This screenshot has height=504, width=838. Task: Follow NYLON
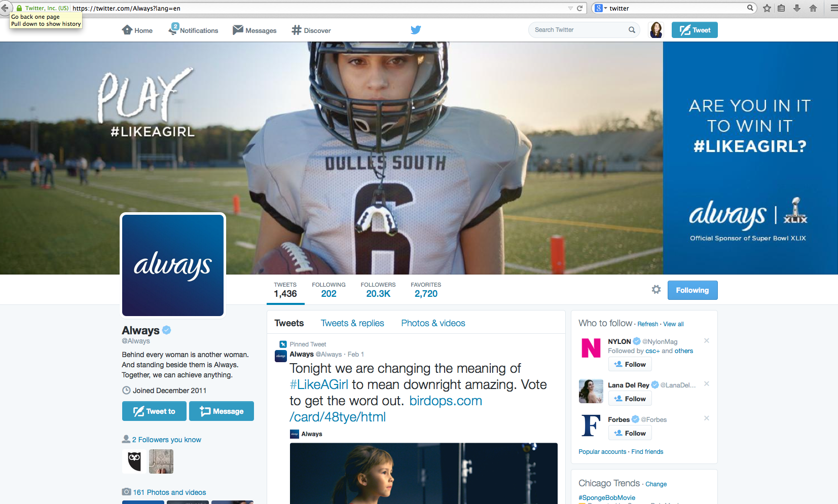click(630, 364)
